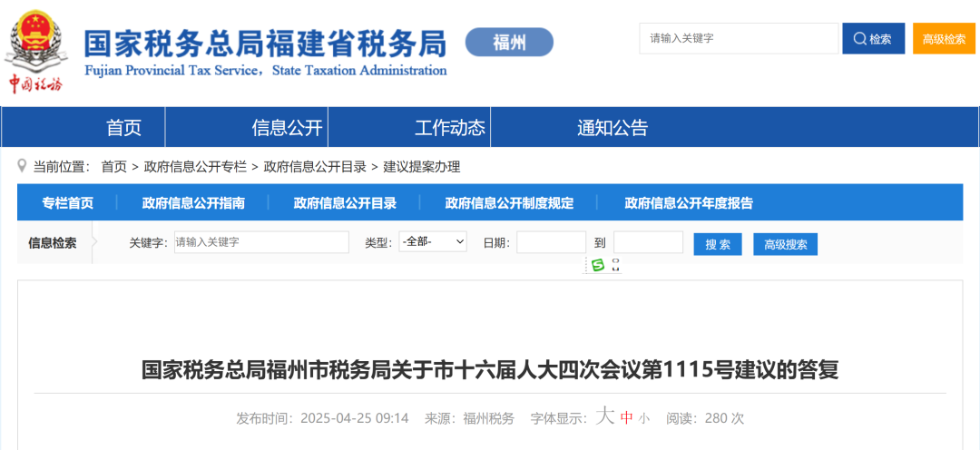Open the 通知公告 navigation item

(612, 128)
